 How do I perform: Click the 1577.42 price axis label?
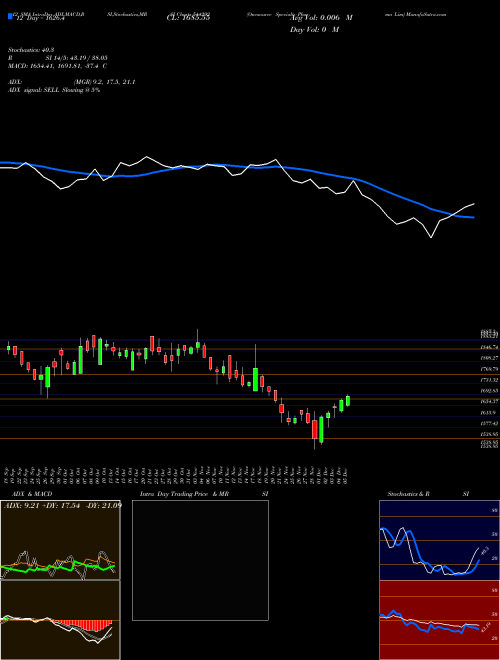[490, 424]
